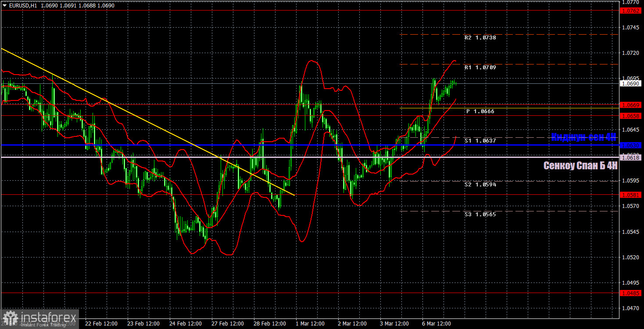This screenshot has height=329, width=644.
Task: Click the Сенкоу Спан Б 4H label
Action: (580, 165)
